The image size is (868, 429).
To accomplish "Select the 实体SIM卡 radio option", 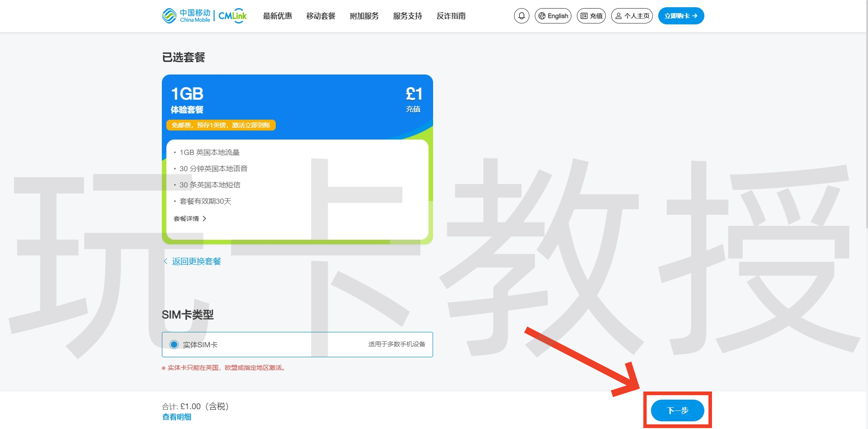I will 174,345.
